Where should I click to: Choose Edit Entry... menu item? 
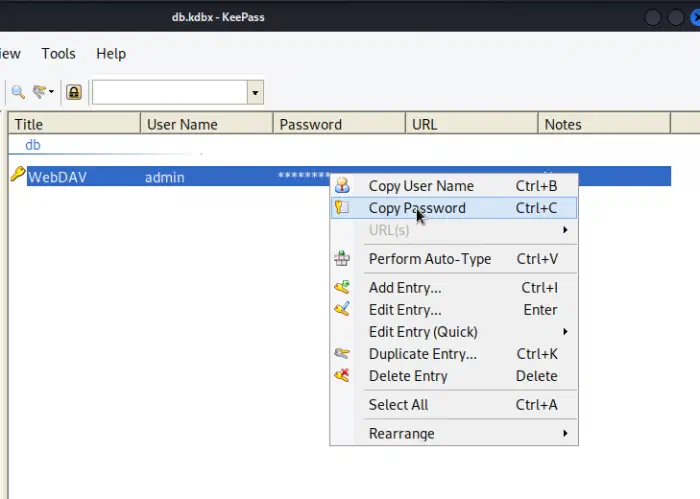pos(454,310)
